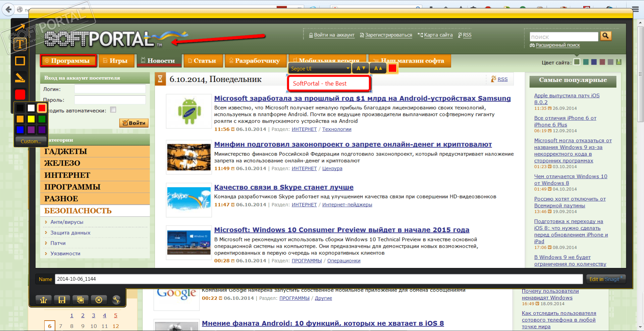644x331 pixels.
Task: Pick the white color swatch
Action: pos(31,108)
